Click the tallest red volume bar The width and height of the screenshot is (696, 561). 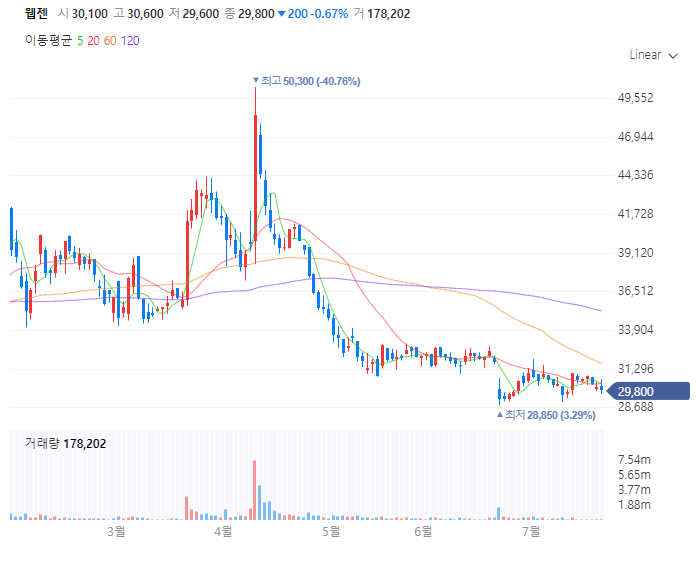point(255,490)
